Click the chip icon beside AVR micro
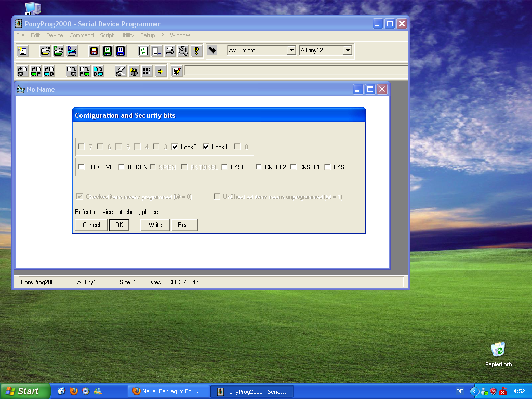This screenshot has height=399, width=532. pos(212,50)
